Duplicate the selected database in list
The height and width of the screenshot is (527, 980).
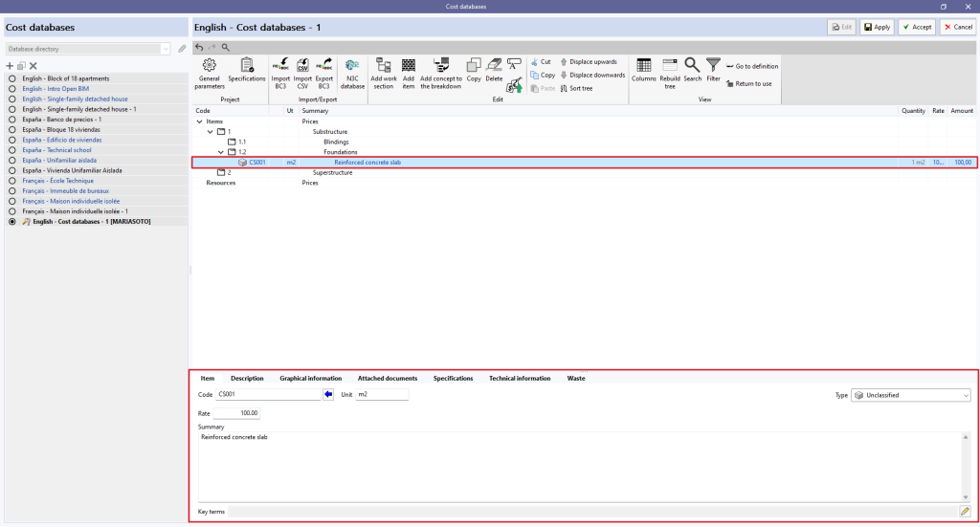(x=21, y=66)
